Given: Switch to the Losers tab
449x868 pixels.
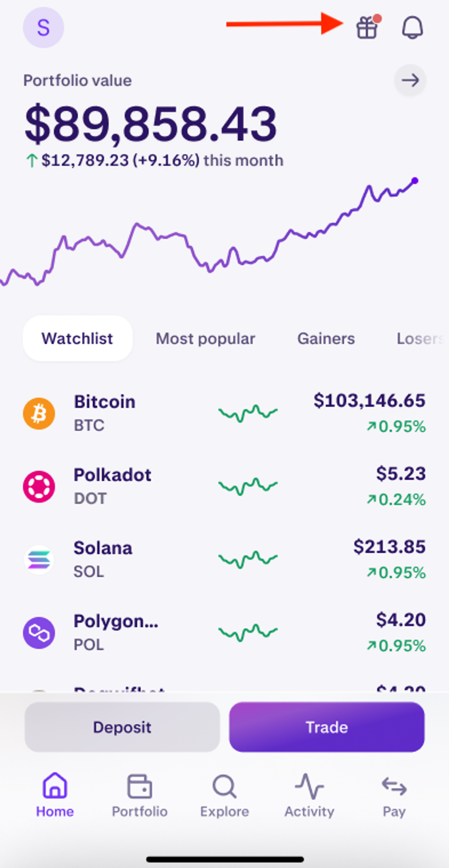Looking at the screenshot, I should click(x=420, y=338).
